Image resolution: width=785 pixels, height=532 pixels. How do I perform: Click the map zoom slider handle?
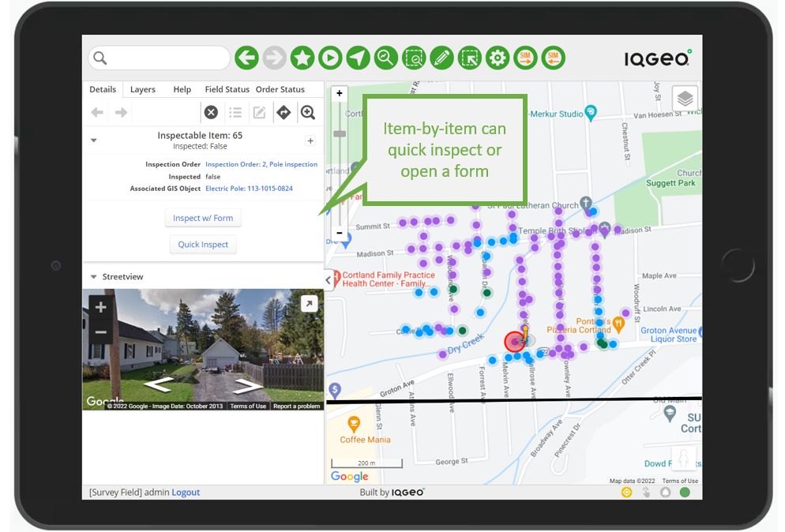pos(340,133)
